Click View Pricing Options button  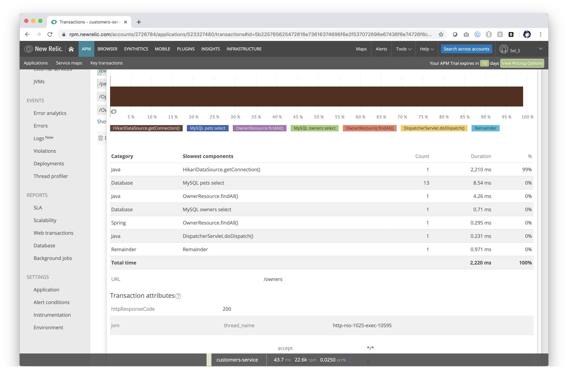522,63
